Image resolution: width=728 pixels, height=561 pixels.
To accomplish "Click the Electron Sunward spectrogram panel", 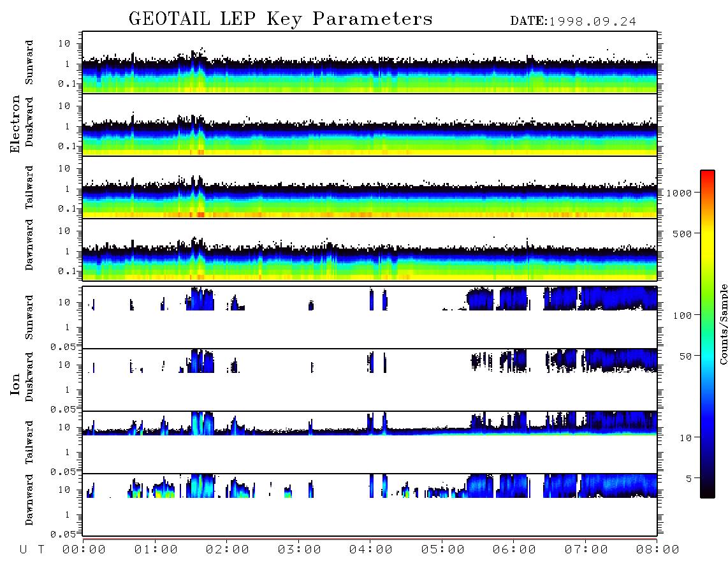I will point(370,62).
